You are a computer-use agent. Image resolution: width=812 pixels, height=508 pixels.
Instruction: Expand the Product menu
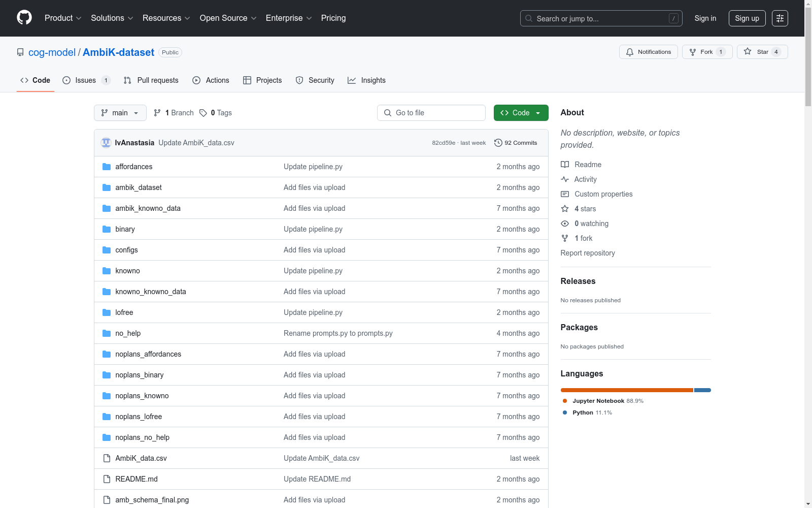[x=63, y=18]
